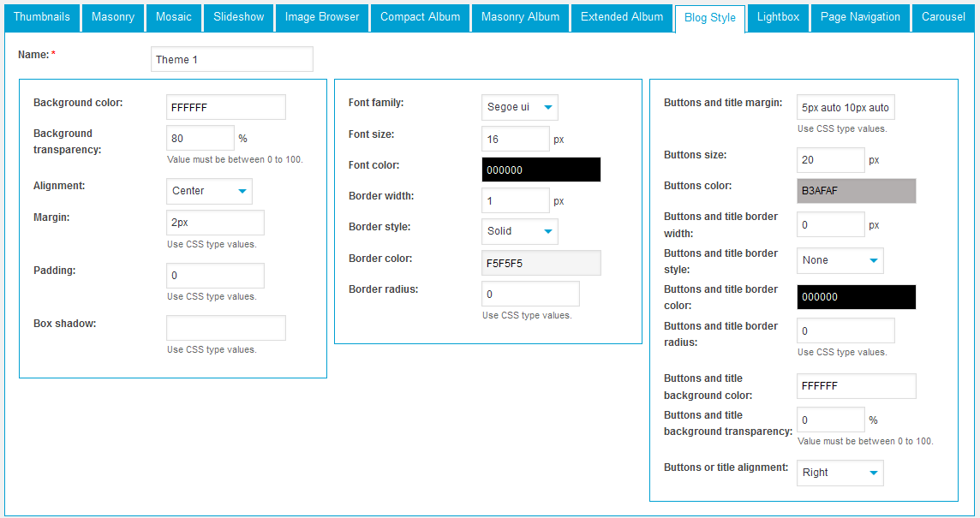Select the Lightbox tab
The height and width of the screenshot is (518, 980).
coord(778,17)
